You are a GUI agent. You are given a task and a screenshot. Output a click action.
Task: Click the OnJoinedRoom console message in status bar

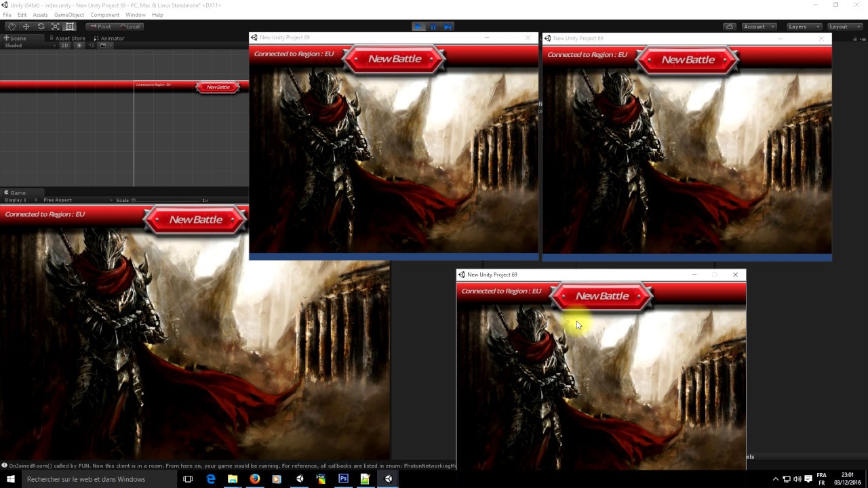point(229,466)
